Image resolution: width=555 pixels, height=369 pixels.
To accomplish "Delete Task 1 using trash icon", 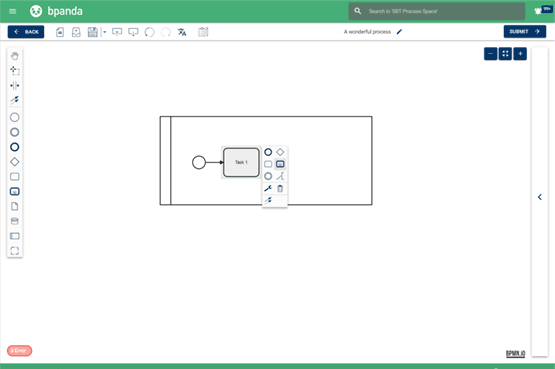I will point(280,188).
